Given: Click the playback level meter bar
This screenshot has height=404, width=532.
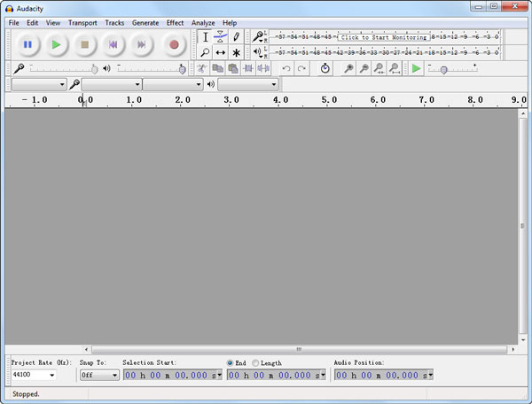Looking at the screenshot, I should click(386, 52).
